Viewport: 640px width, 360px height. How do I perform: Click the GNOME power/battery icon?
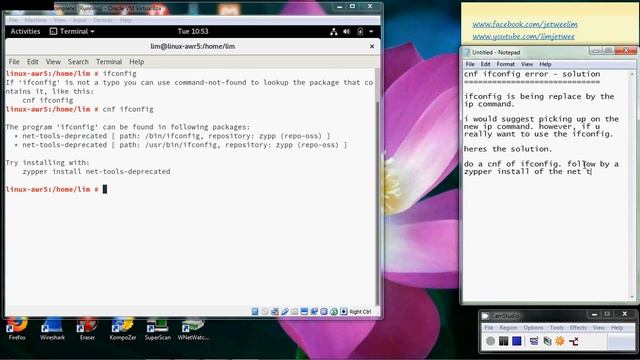point(360,31)
